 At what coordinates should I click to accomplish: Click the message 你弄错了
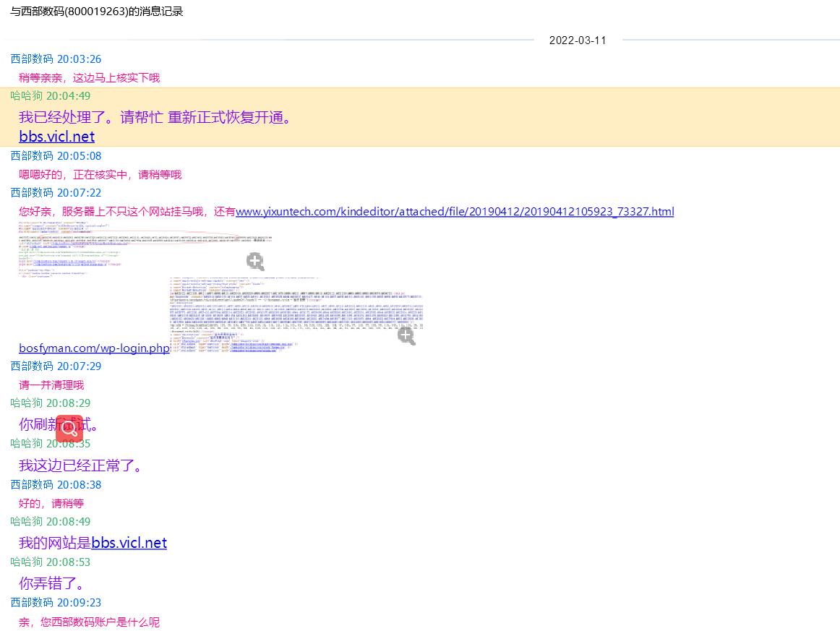click(x=51, y=583)
